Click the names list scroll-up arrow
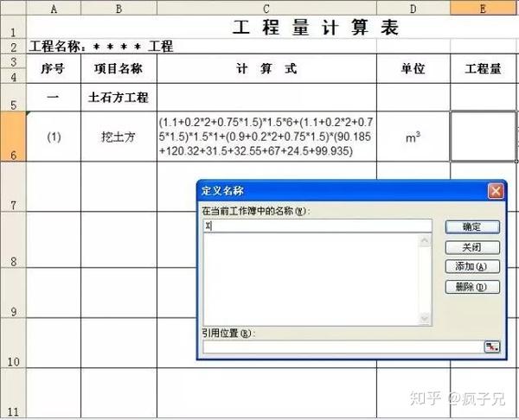 coord(425,241)
